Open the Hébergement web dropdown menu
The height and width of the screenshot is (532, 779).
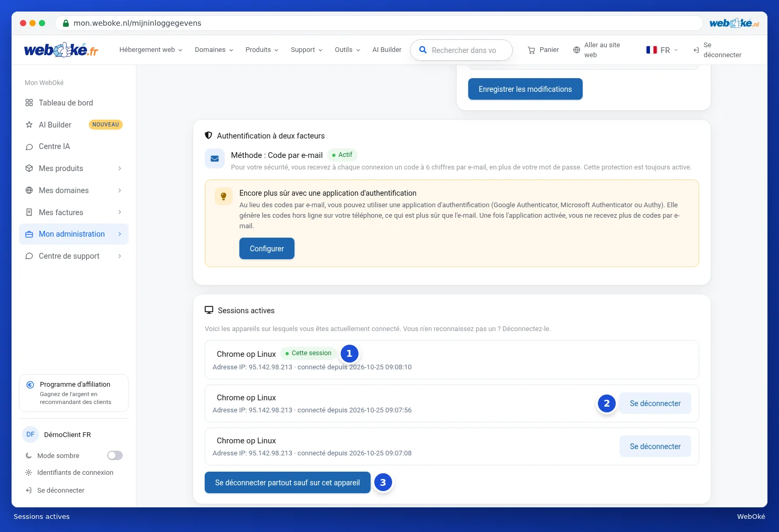pyautogui.click(x=151, y=50)
